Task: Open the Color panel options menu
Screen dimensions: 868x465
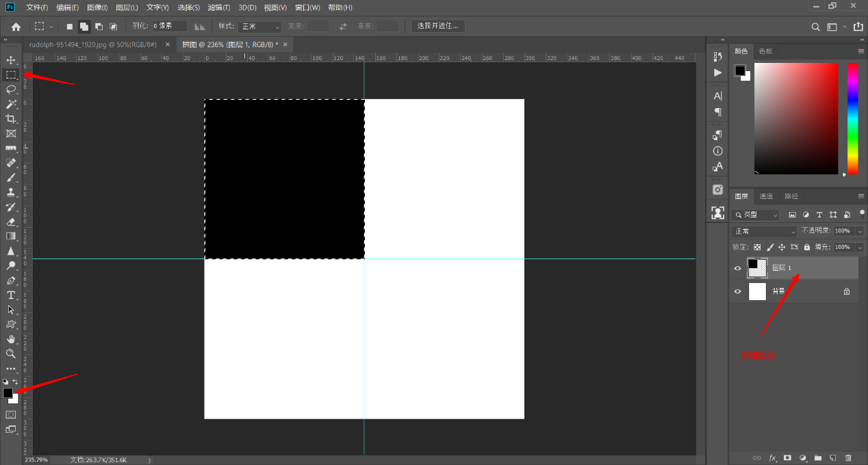Action: (861, 51)
